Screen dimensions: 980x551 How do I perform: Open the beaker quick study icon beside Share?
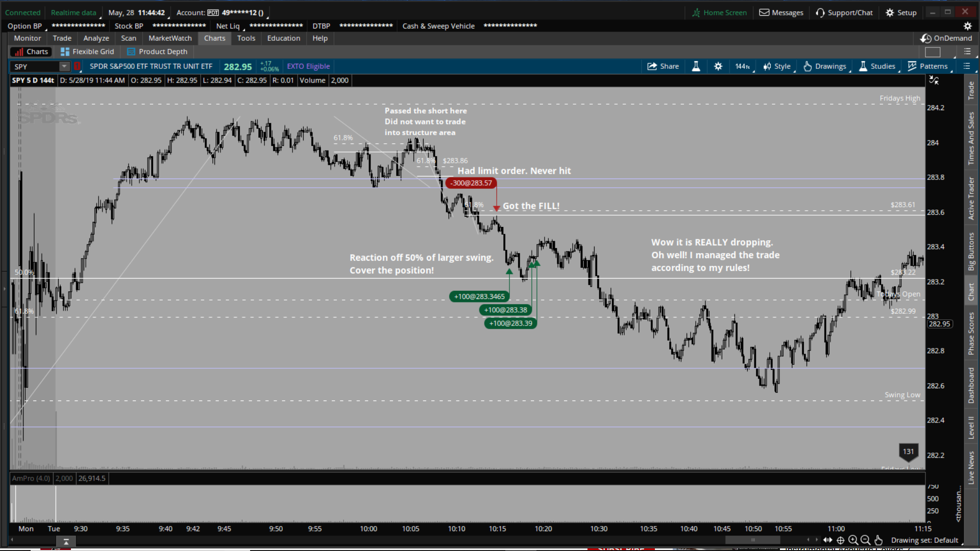coord(696,66)
